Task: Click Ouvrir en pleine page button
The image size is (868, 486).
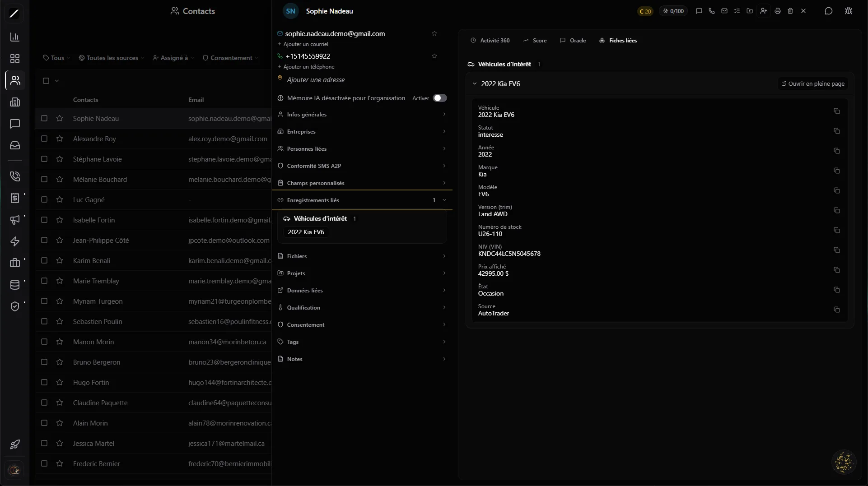Action: coord(813,84)
